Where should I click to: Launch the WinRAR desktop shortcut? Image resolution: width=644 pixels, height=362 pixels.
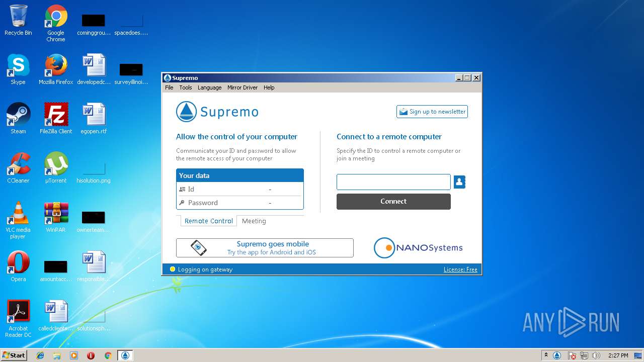(56, 217)
